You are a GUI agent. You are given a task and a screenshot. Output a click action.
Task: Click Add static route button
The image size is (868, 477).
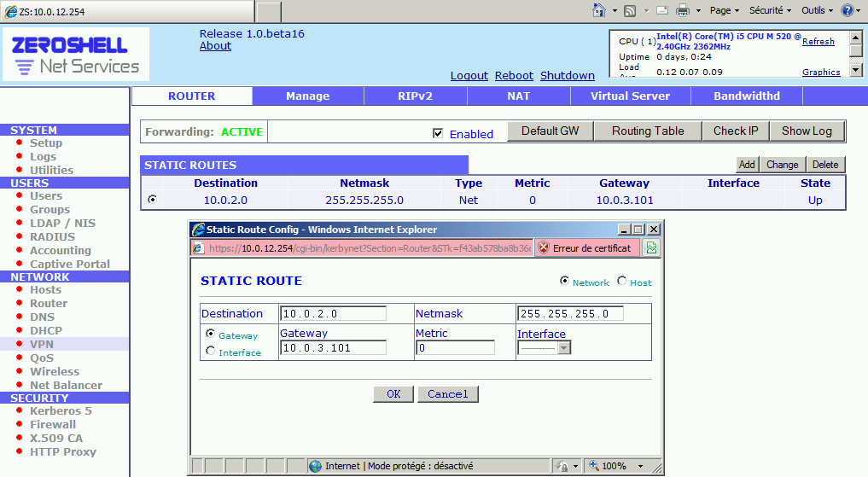747,165
